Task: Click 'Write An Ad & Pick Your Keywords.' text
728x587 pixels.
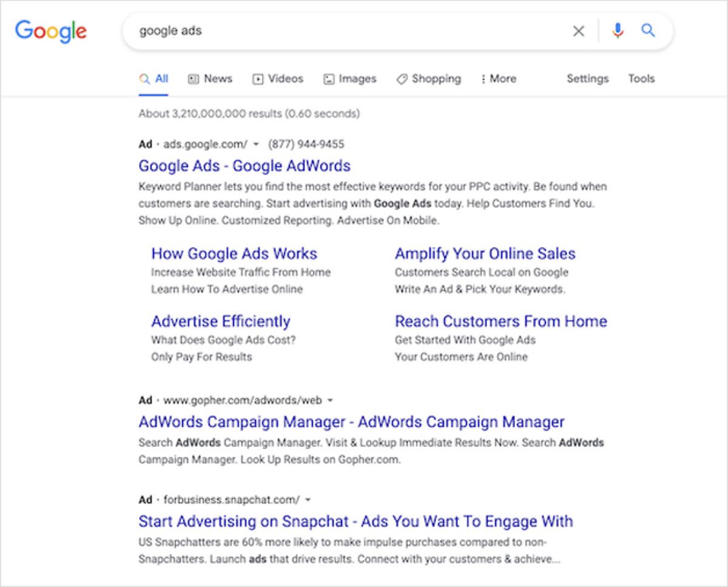Action: pyautogui.click(x=480, y=289)
